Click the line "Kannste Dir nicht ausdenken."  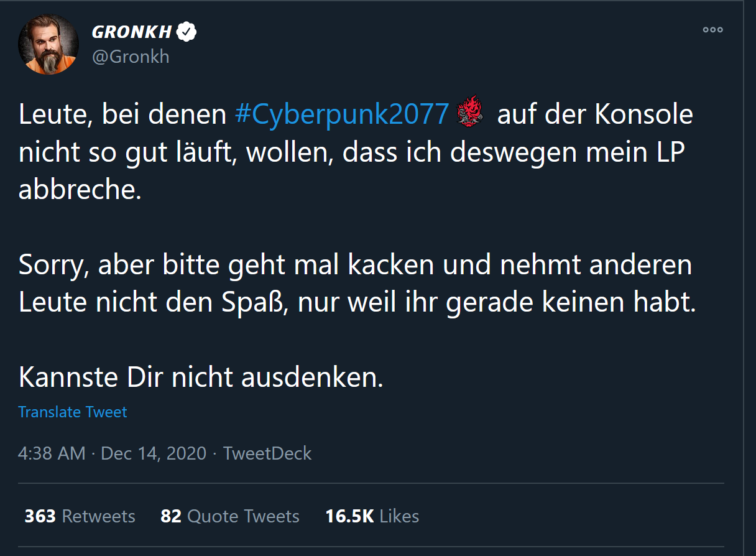[x=201, y=377]
